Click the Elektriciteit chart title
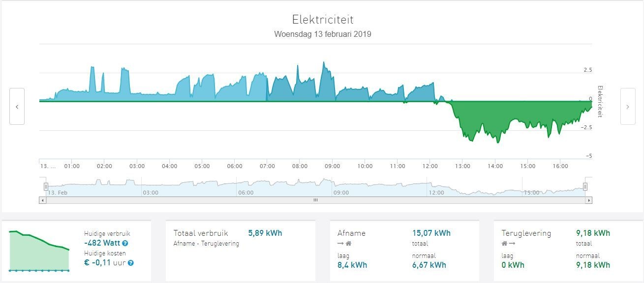Viewport: 644px width, 283px height. (322, 20)
